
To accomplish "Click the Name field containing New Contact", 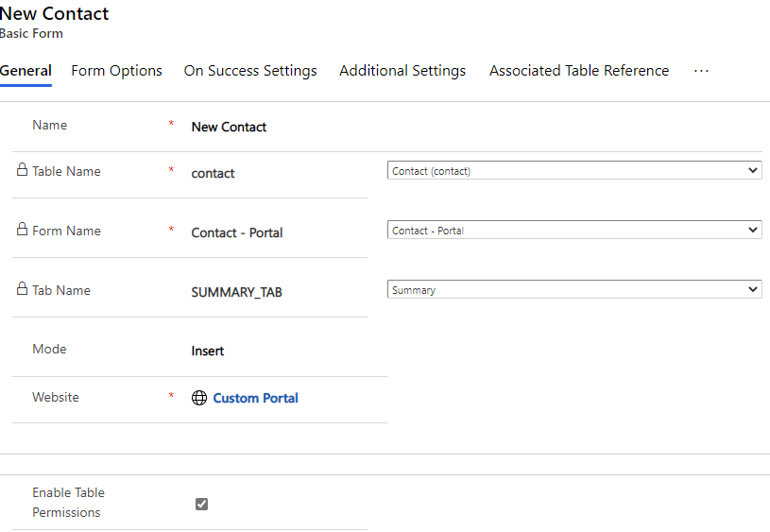I will tap(230, 127).
